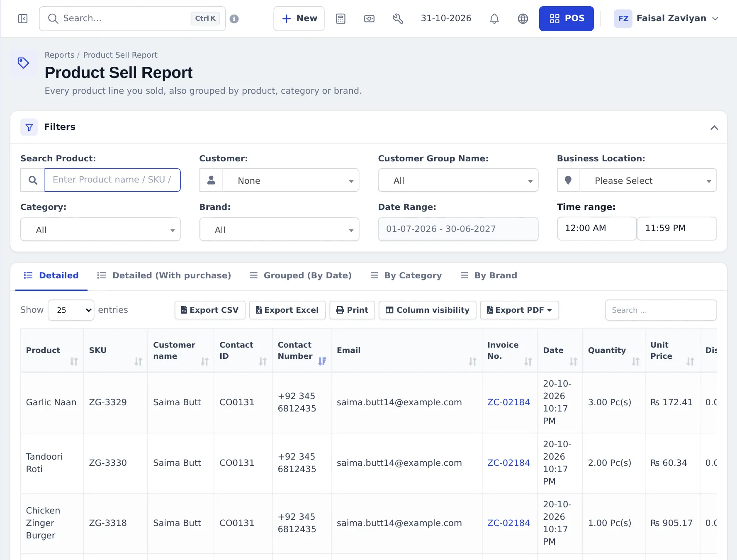Open invoice ZC-02184 for Garlic Naan
737x560 pixels.
tap(508, 402)
